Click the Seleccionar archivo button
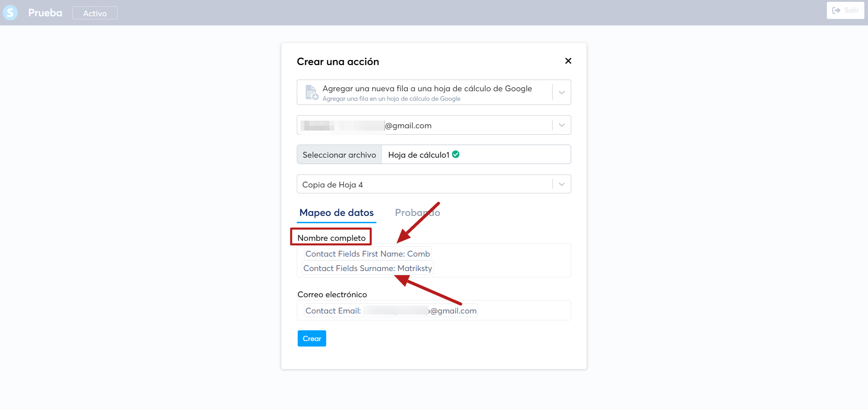 click(339, 154)
